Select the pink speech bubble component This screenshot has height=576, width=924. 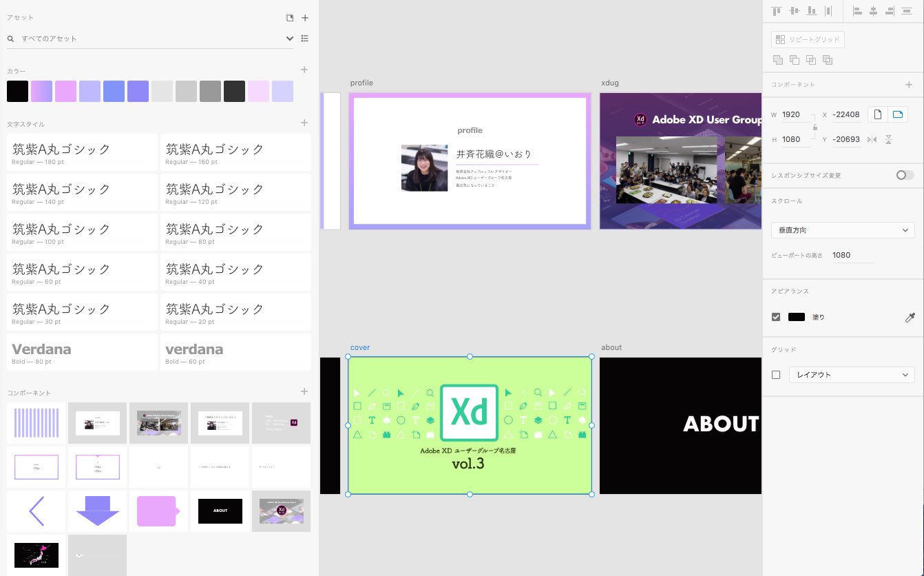(x=158, y=511)
